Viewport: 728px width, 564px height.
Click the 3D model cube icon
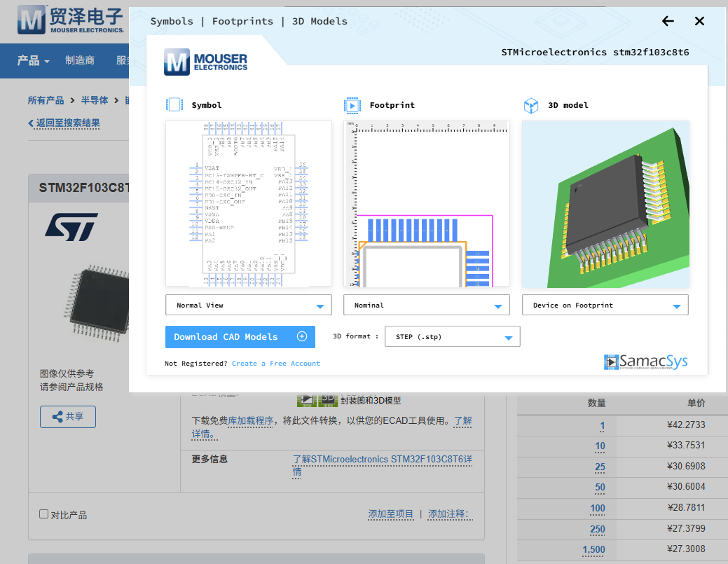[530, 105]
